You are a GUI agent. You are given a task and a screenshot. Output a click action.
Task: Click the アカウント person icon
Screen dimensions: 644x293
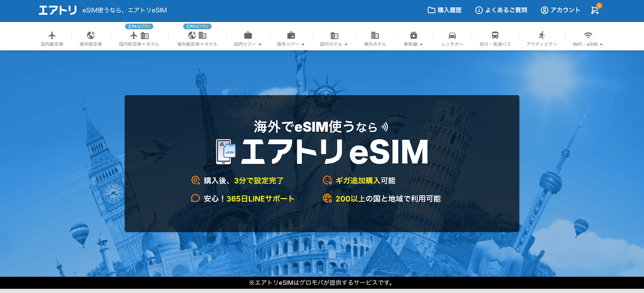coord(545,10)
